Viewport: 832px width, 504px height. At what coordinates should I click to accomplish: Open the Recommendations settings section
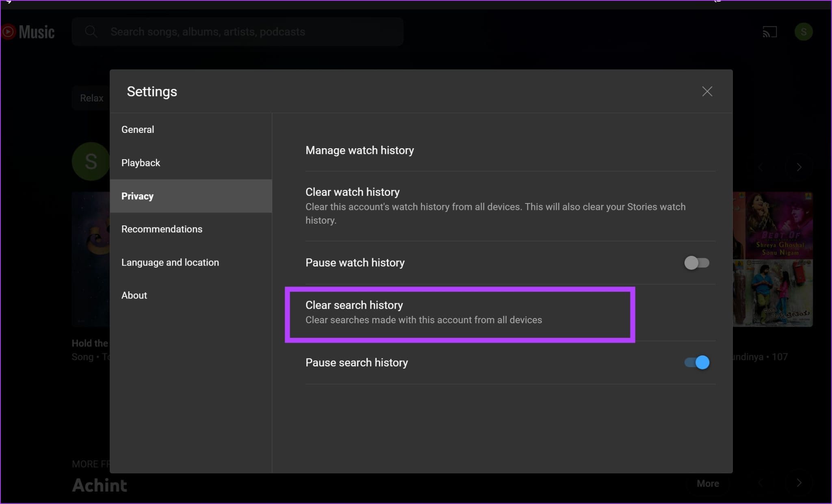tap(162, 229)
